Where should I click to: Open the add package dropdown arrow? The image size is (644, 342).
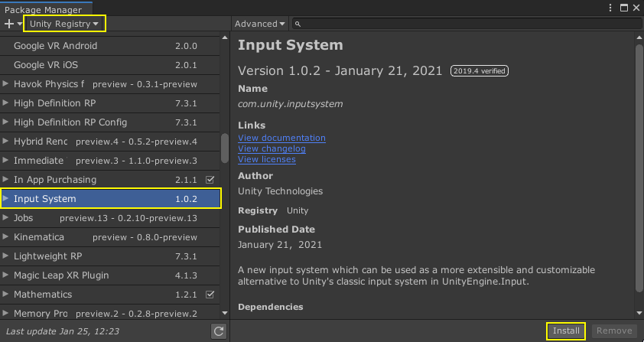tap(19, 24)
